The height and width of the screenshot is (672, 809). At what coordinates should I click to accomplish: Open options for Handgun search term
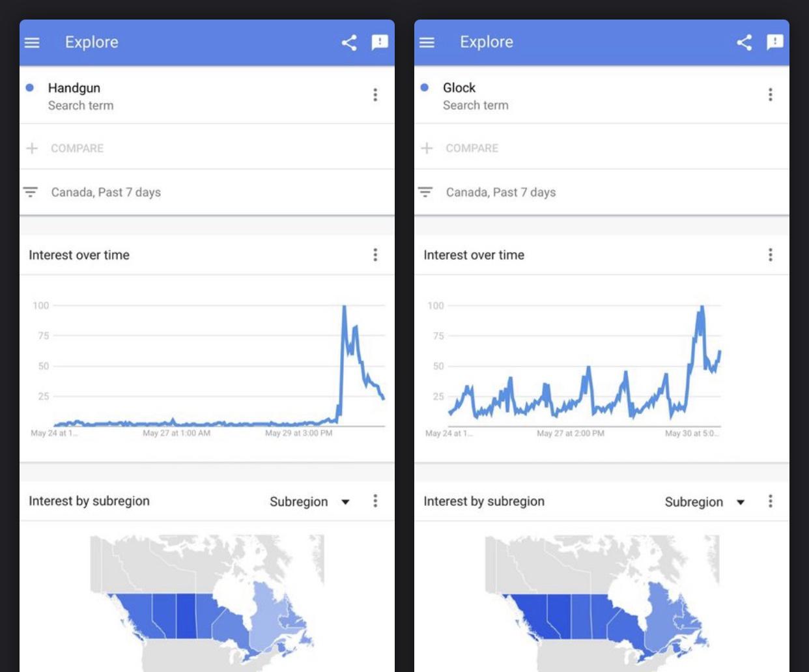(375, 95)
